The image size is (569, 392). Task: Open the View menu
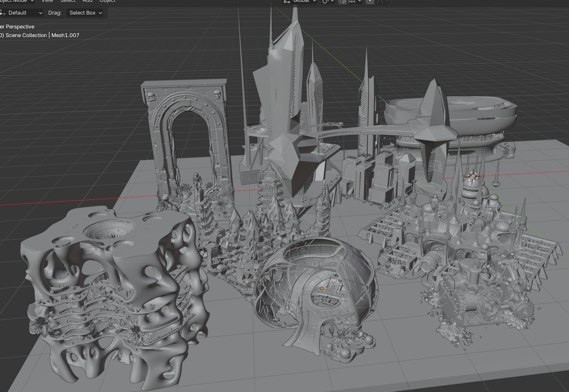tap(47, 1)
